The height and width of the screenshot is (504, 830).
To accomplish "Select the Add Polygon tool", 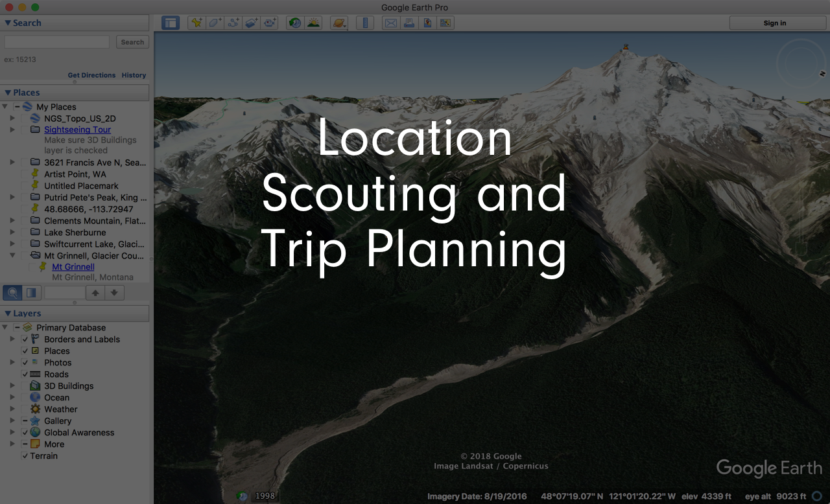I will click(x=215, y=23).
